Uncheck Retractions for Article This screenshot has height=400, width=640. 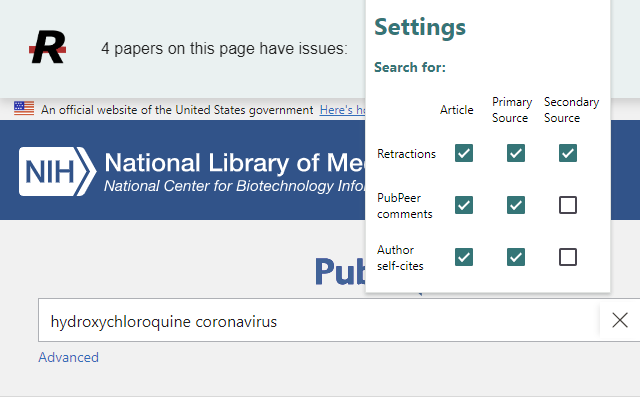(464, 153)
